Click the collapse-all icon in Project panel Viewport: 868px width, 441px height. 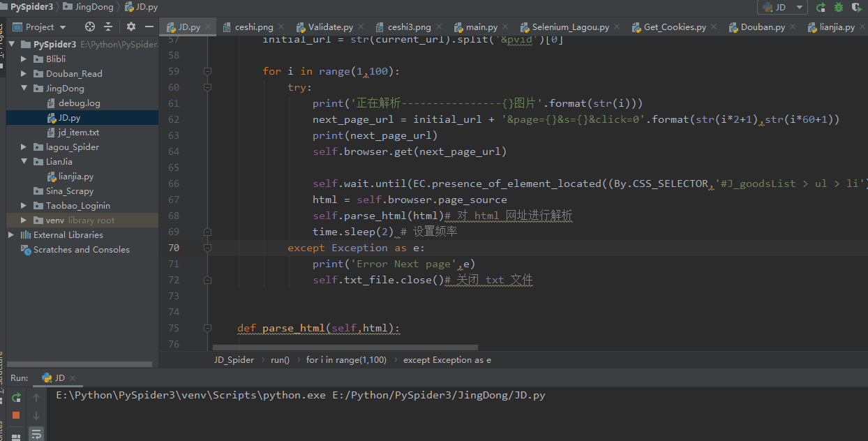108,27
